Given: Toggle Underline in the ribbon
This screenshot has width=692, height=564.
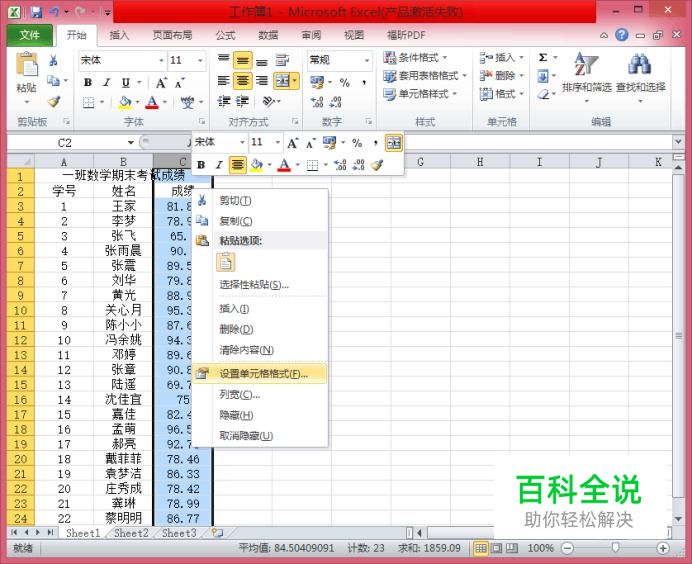Looking at the screenshot, I should pyautogui.click(x=126, y=82).
